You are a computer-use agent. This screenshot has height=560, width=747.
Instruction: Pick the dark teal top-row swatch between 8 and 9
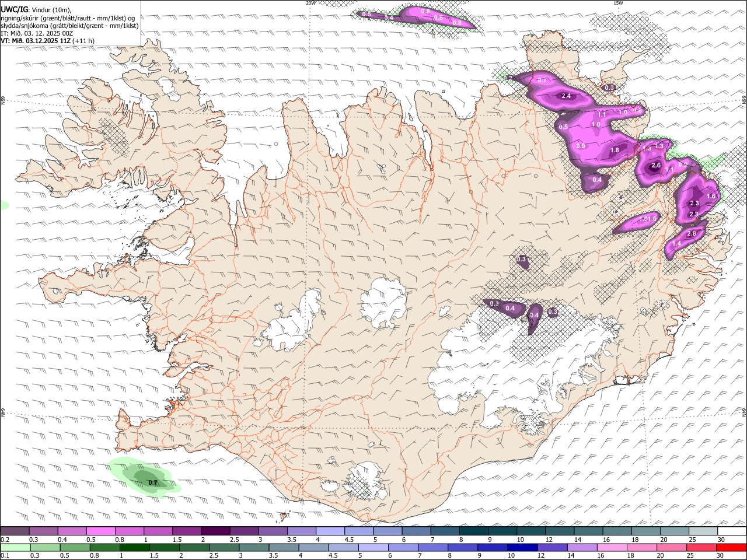tap(473, 531)
